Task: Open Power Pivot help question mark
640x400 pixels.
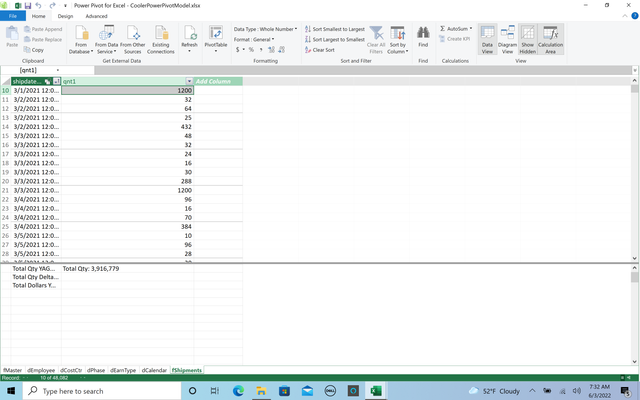Action: 635,16
